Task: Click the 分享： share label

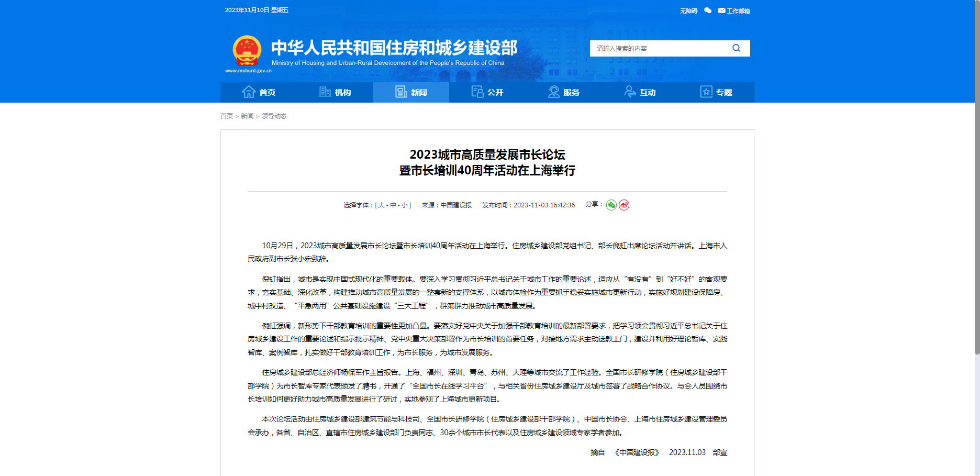Action: 594,204
